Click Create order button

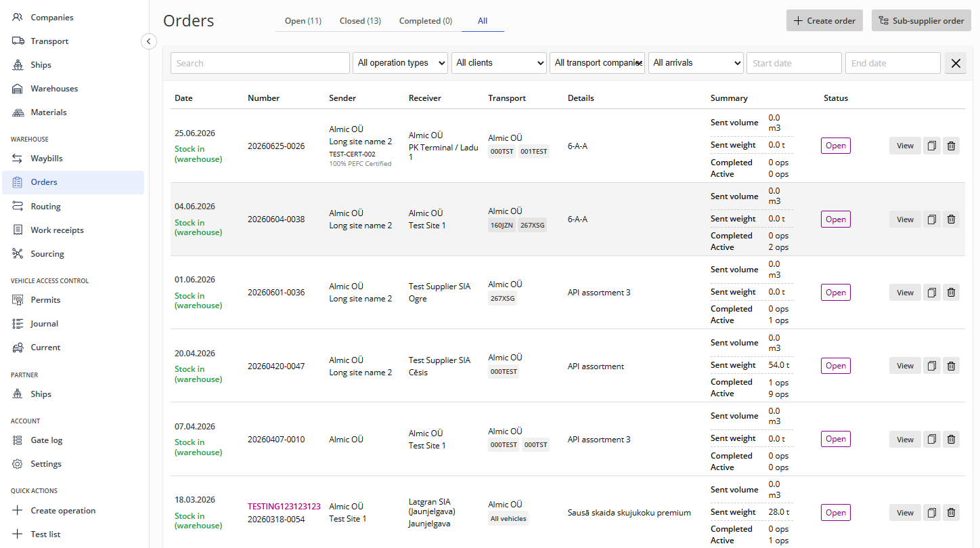coord(824,20)
